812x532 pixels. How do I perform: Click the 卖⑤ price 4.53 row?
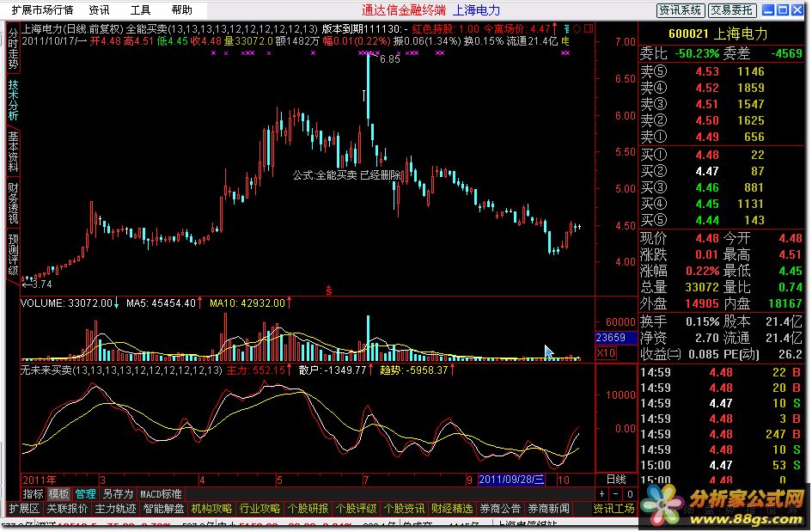coord(721,71)
